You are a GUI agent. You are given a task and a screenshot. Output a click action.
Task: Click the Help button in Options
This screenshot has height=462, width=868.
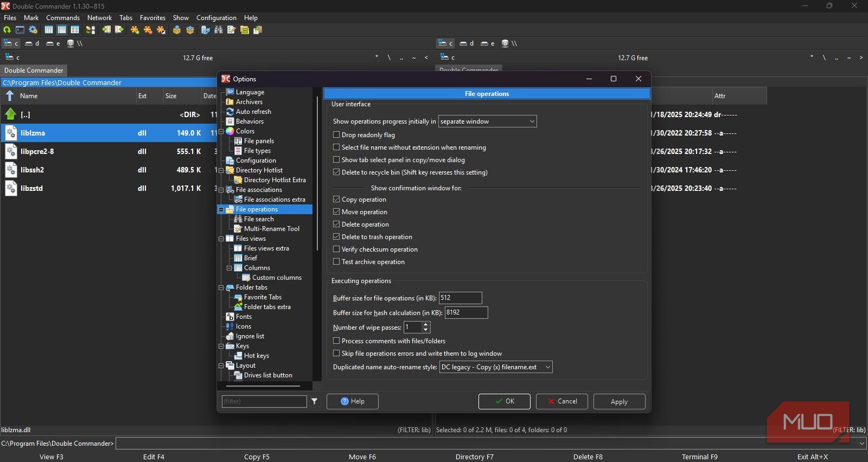click(353, 401)
